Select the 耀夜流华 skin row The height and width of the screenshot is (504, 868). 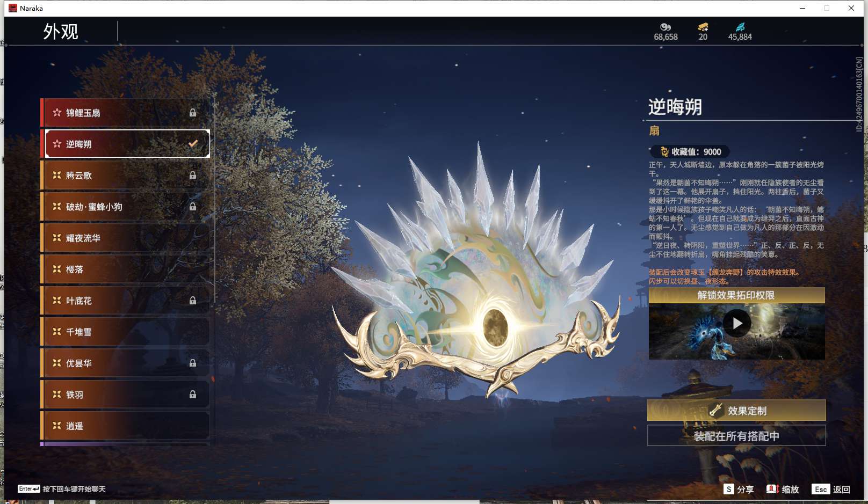pyautogui.click(x=125, y=238)
